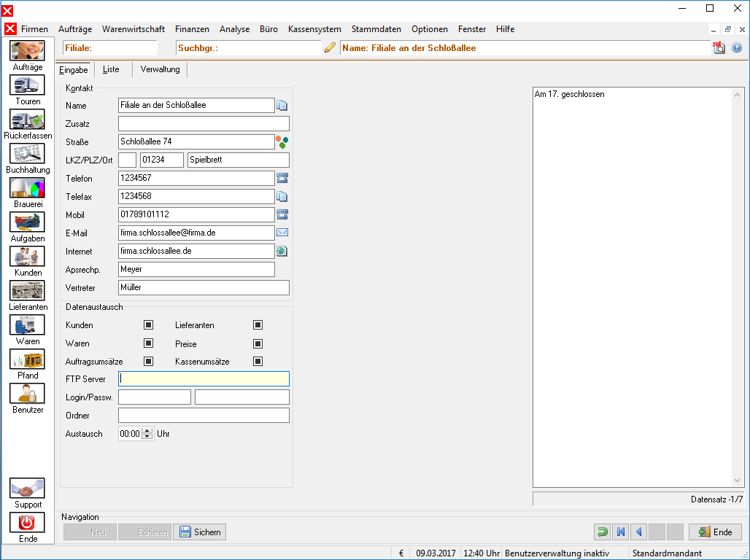The height and width of the screenshot is (560, 750).
Task: Decrease Austausch time with down arrow
Action: [147, 437]
